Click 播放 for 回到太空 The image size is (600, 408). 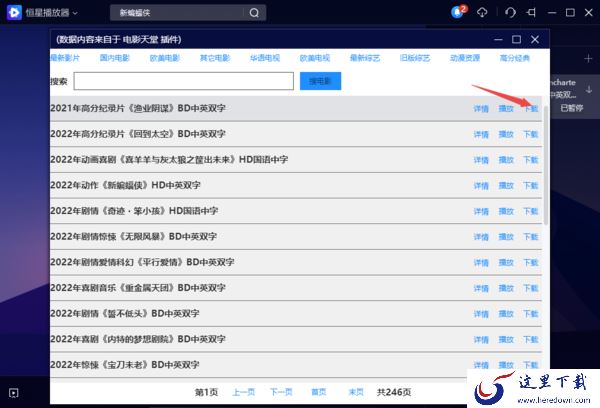tap(506, 134)
